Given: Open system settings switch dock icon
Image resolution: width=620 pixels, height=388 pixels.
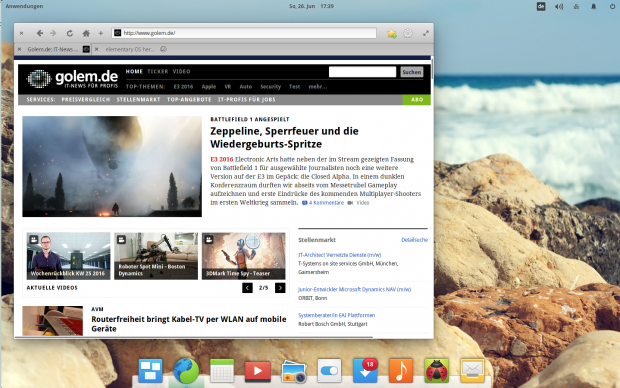Looking at the screenshot, I should (x=329, y=371).
